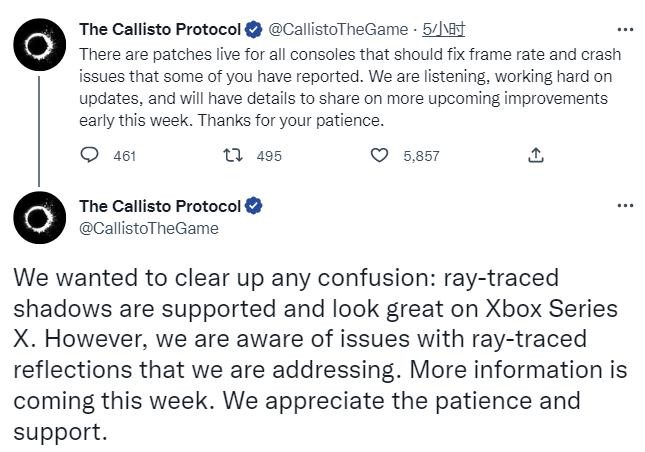Open the tweet timestamp link

pos(444,29)
